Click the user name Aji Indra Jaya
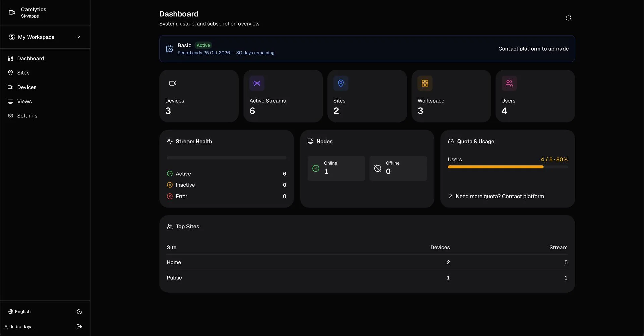644x336 pixels. [x=18, y=327]
